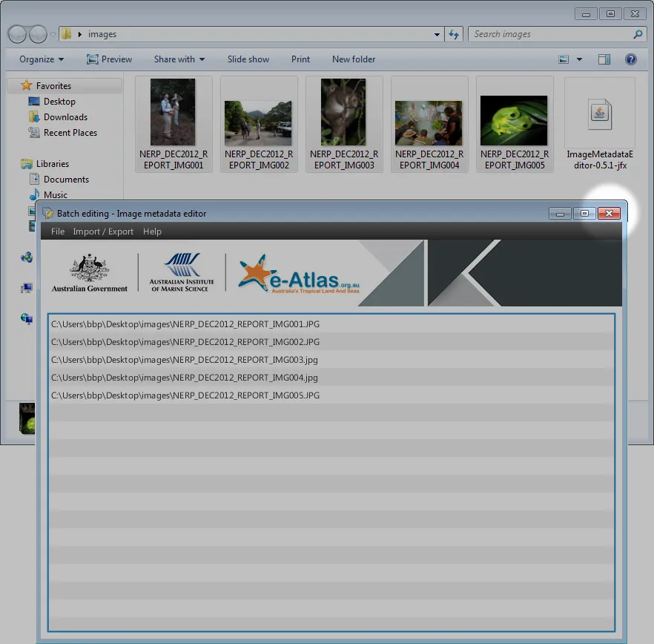654x644 pixels.
Task: Select the IMG002.JPG path row
Action: [331, 342]
